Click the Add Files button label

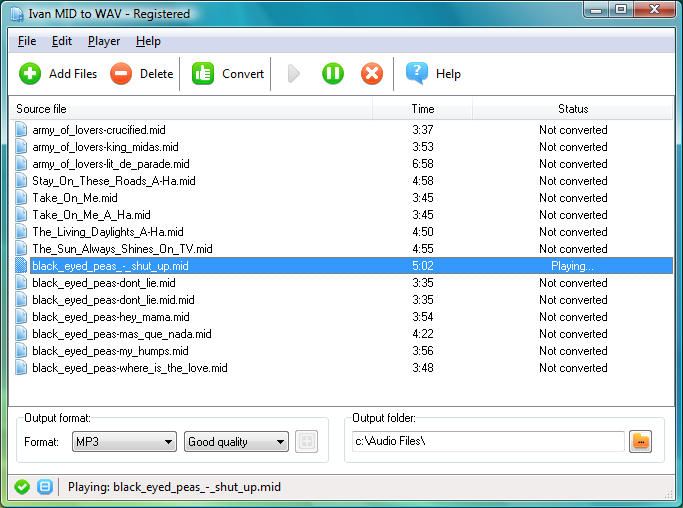click(73, 74)
